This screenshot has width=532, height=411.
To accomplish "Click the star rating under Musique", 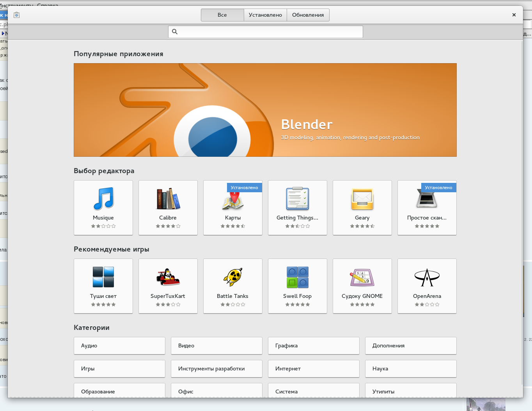I will click(x=103, y=226).
